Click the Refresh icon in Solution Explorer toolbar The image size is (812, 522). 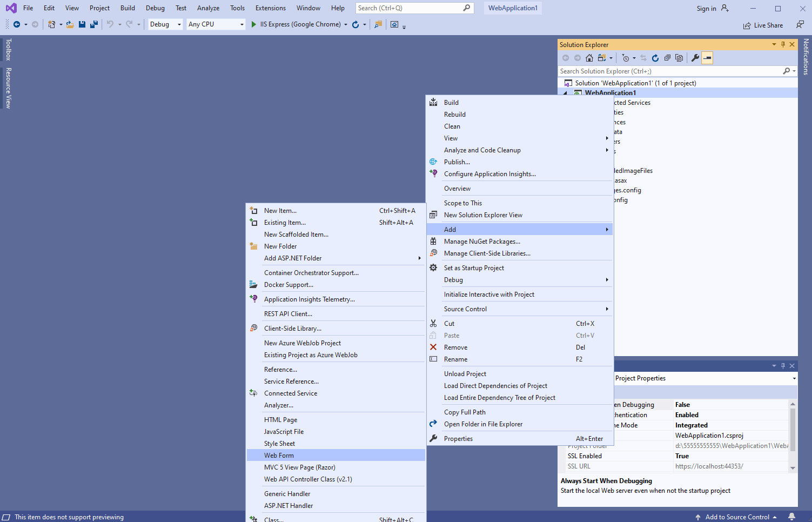coord(655,58)
